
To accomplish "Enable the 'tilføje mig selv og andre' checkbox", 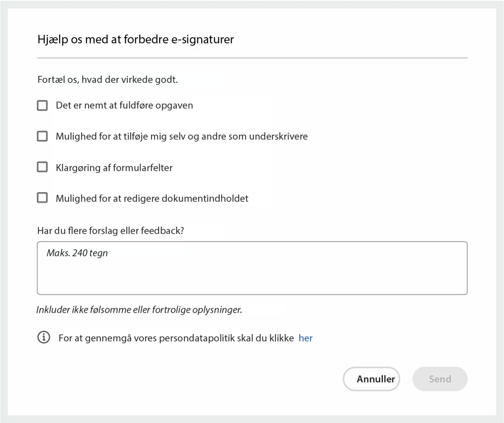I will point(42,136).
